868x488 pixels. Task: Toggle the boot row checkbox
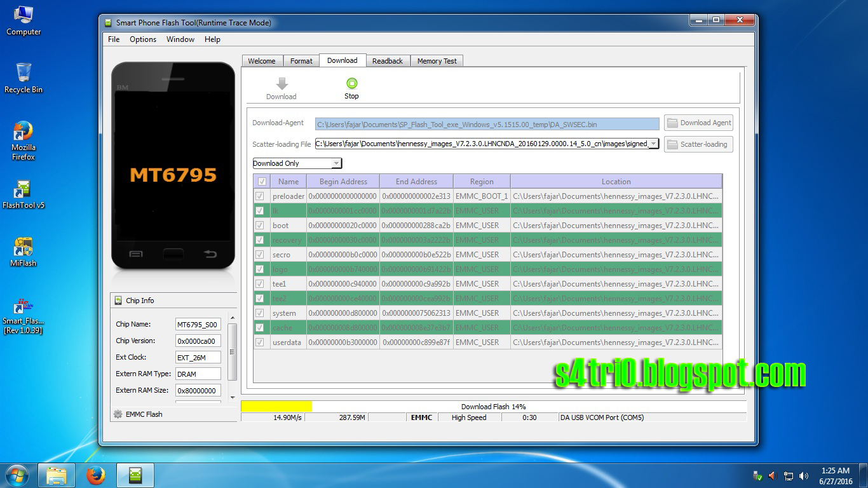260,226
